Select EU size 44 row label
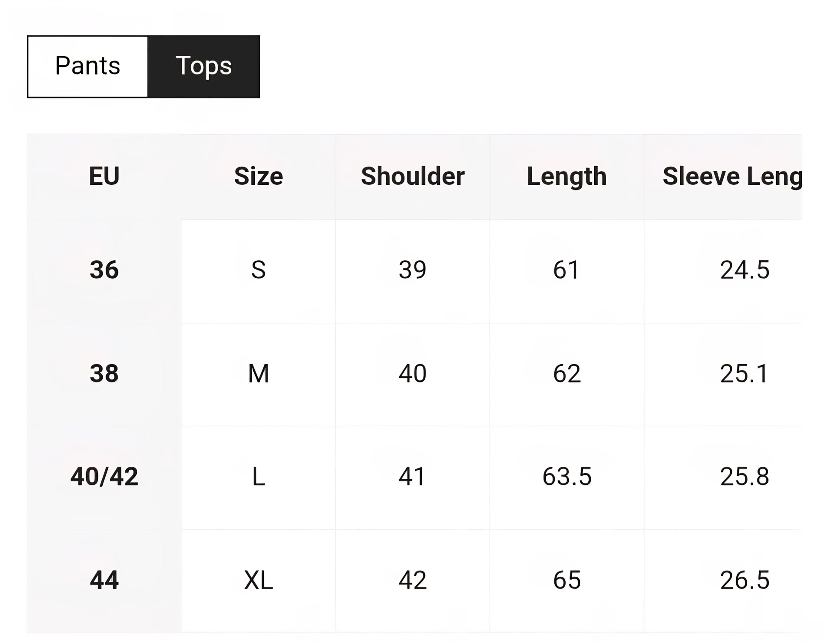This screenshot has height=644, width=829. pyautogui.click(x=104, y=580)
